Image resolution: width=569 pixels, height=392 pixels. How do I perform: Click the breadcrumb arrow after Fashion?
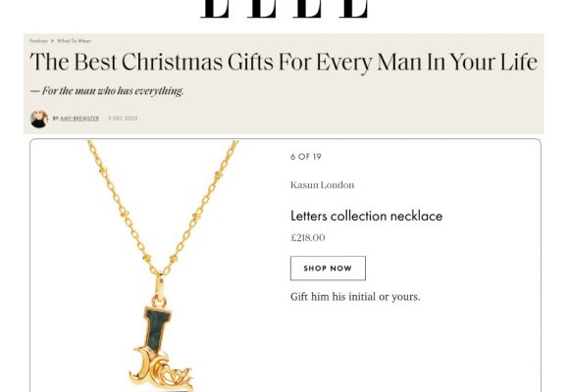(52, 41)
